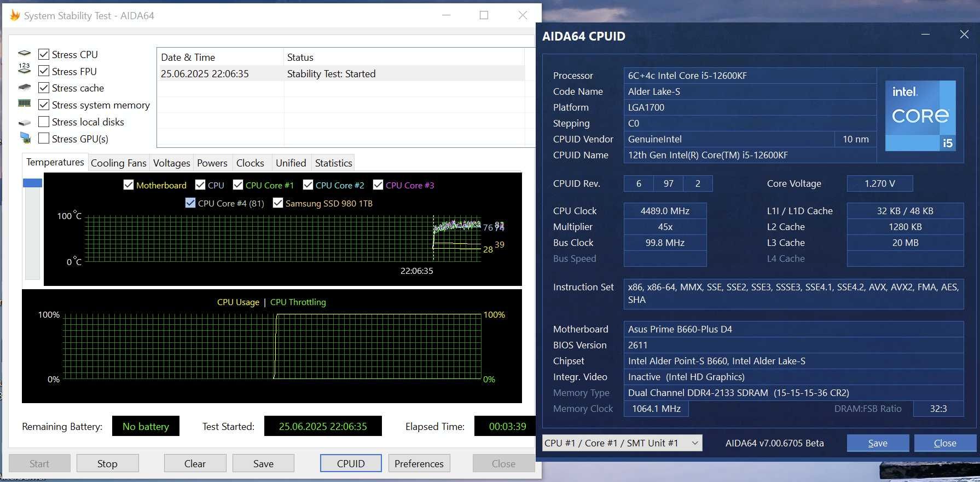Click the CPUID button

point(351,463)
